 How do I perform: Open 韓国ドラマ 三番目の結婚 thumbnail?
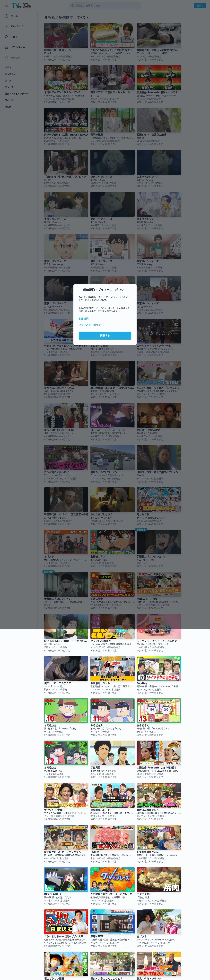(159, 120)
